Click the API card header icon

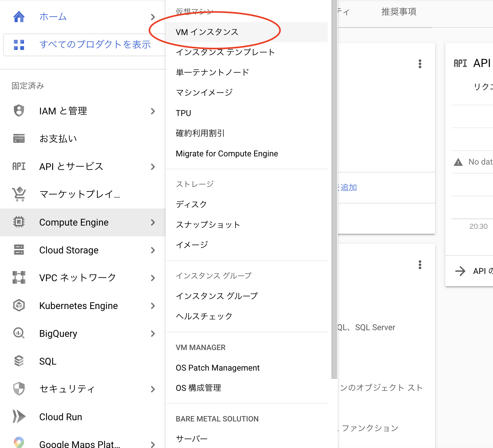pos(460,64)
